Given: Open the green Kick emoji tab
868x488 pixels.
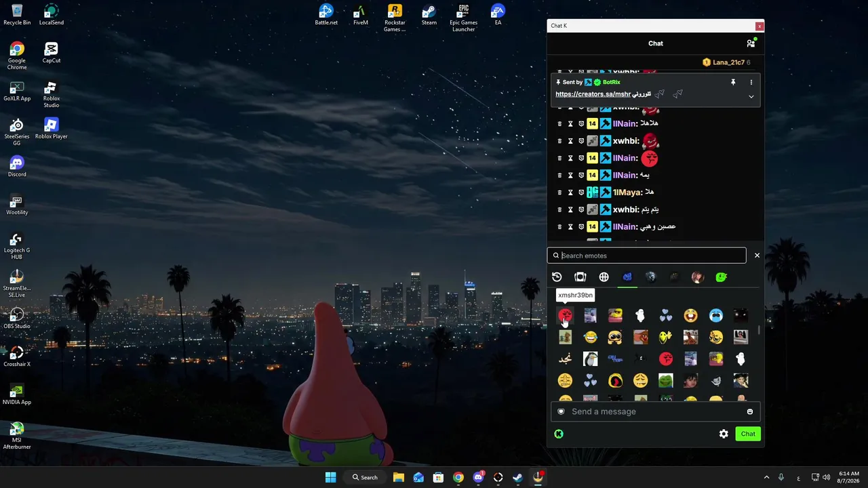Looking at the screenshot, I should coord(721,277).
